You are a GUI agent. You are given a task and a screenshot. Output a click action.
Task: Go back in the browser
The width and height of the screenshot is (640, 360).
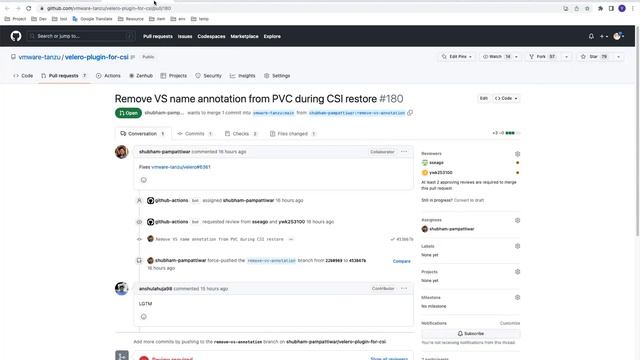(7, 8)
